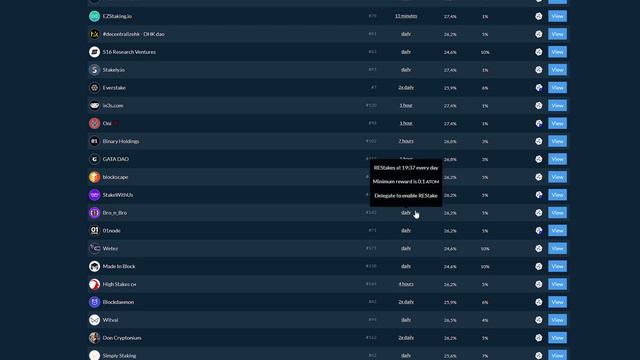Click the round badge icon in EZStaking.io row
Image resolution: width=640 pixels, height=360 pixels.
point(539,16)
